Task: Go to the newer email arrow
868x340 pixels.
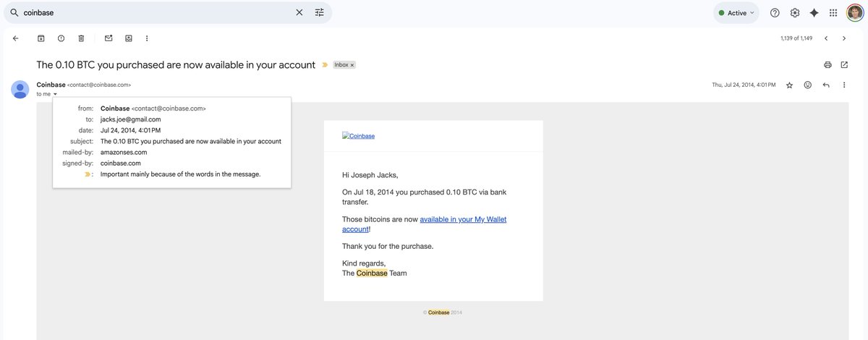Action: coord(826,38)
